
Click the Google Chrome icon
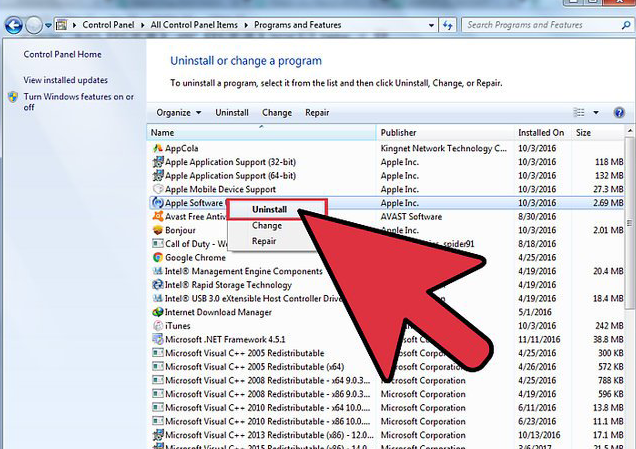click(157, 258)
